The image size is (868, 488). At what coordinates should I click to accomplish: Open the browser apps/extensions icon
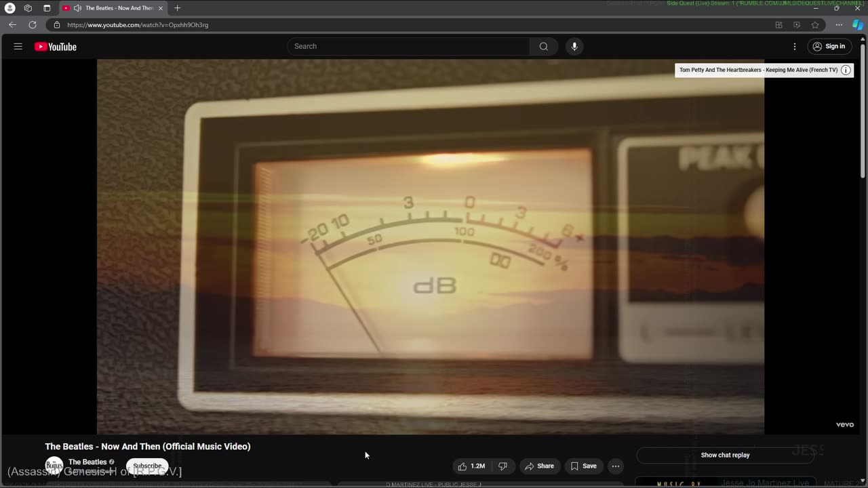tap(778, 25)
